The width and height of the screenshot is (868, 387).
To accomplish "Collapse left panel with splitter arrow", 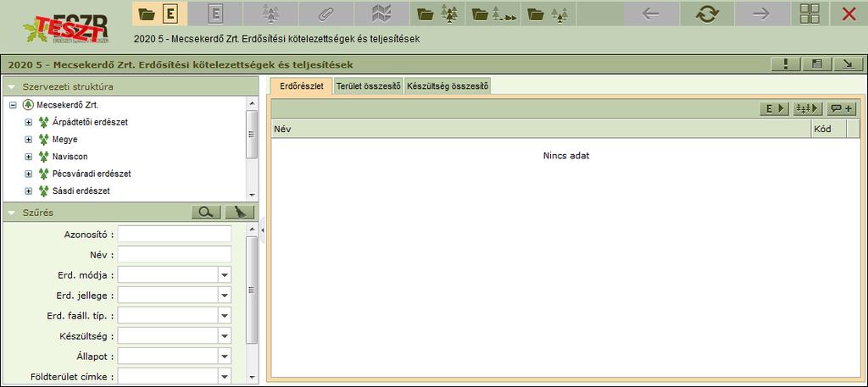I will click(263, 230).
